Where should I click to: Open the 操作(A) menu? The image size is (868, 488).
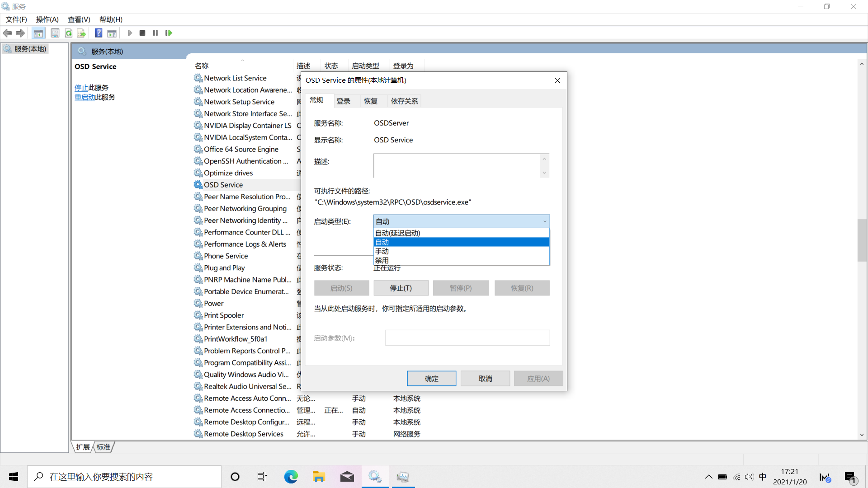tap(47, 19)
